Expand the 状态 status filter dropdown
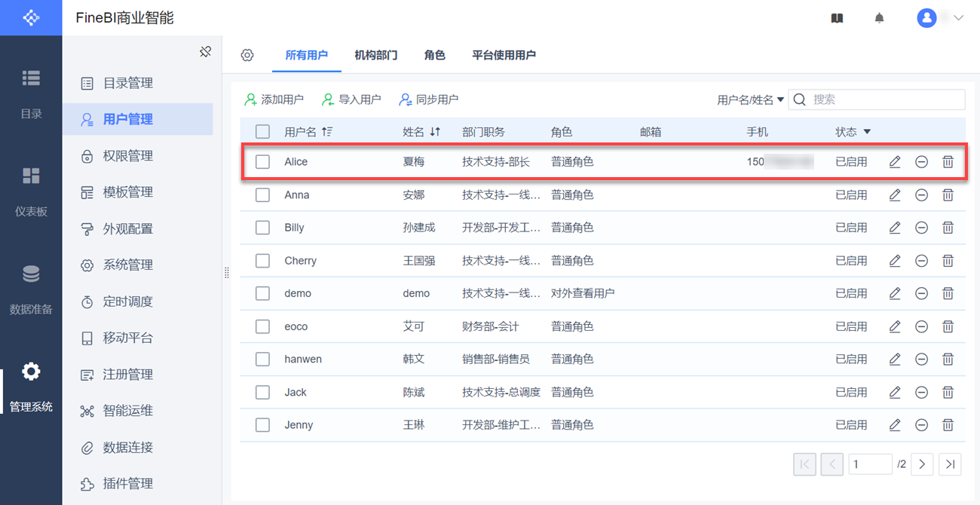Viewport: 980px width, 505px height. tap(867, 132)
